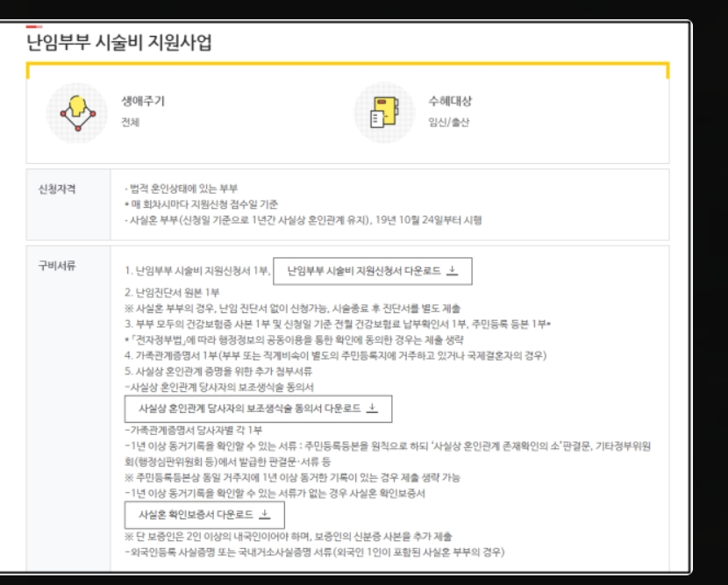Click the line 외국인등록 사실증명 또는 국내거소사실증명 서류
Viewport: 728px width, 585px height.
tap(314, 553)
